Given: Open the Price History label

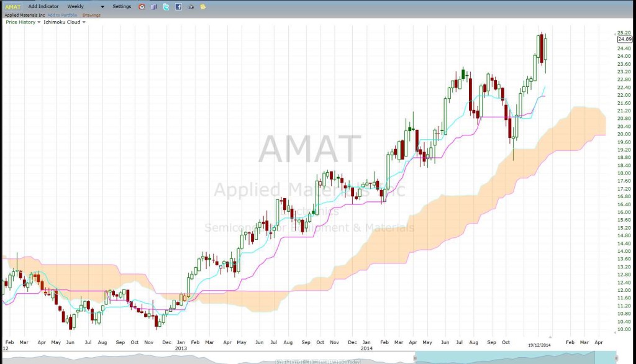Looking at the screenshot, I should tap(20, 22).
